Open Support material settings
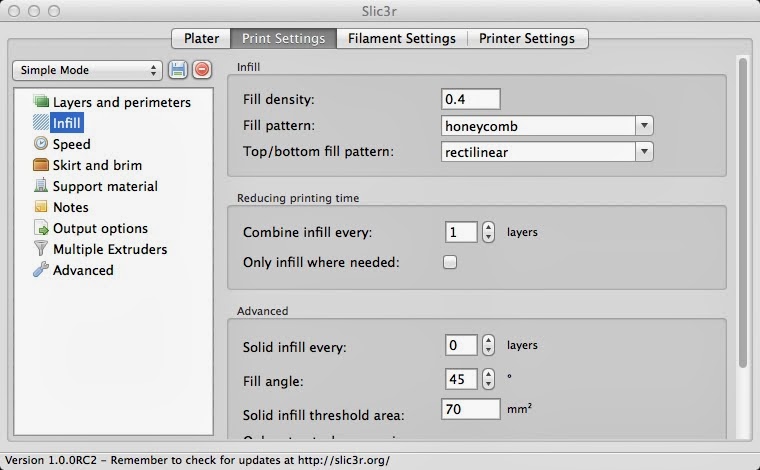This screenshot has width=760, height=470. [x=105, y=186]
